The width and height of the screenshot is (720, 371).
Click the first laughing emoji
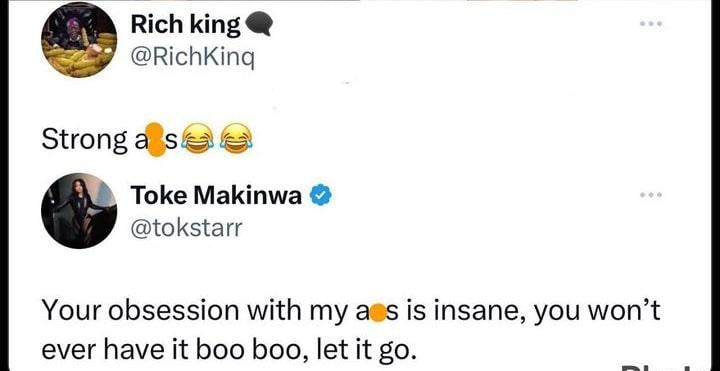198,138
